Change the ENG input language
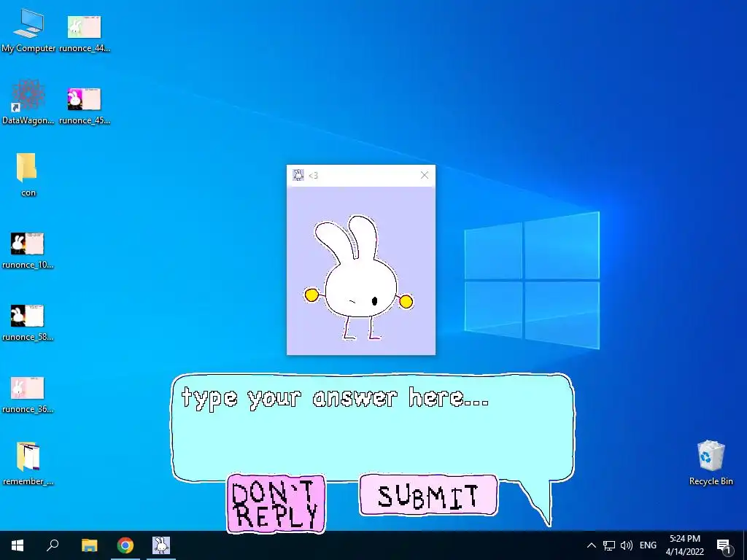The image size is (747, 560). click(648, 545)
